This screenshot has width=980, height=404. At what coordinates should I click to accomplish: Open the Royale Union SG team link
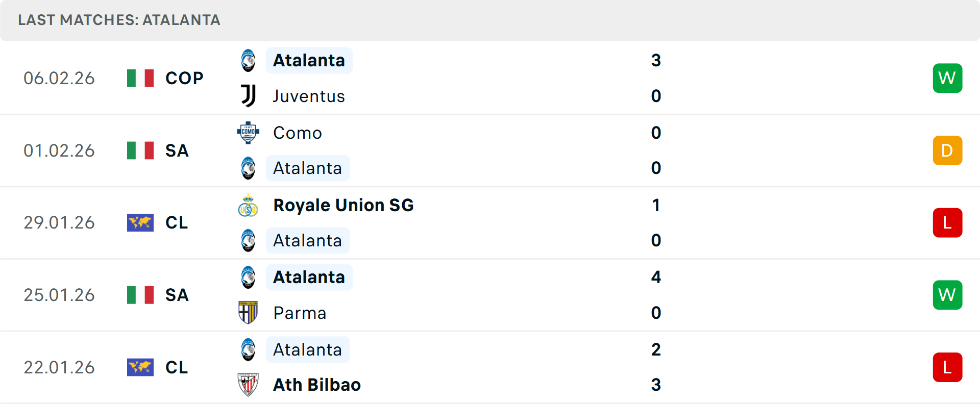343,206
